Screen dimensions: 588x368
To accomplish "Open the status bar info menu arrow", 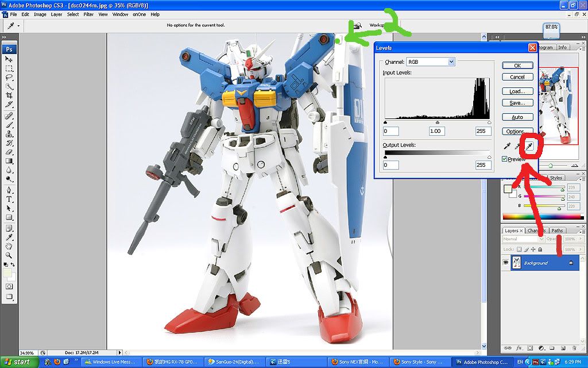I will [x=120, y=352].
